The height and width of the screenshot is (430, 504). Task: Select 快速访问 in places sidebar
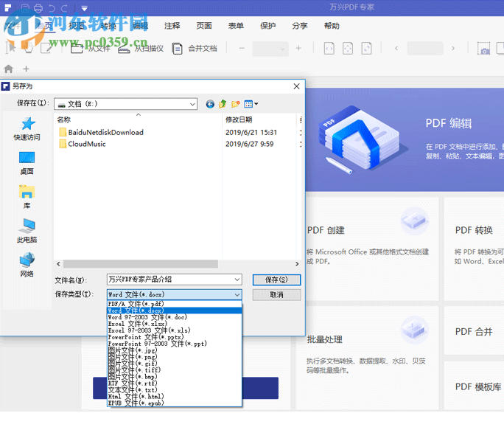[x=27, y=129]
